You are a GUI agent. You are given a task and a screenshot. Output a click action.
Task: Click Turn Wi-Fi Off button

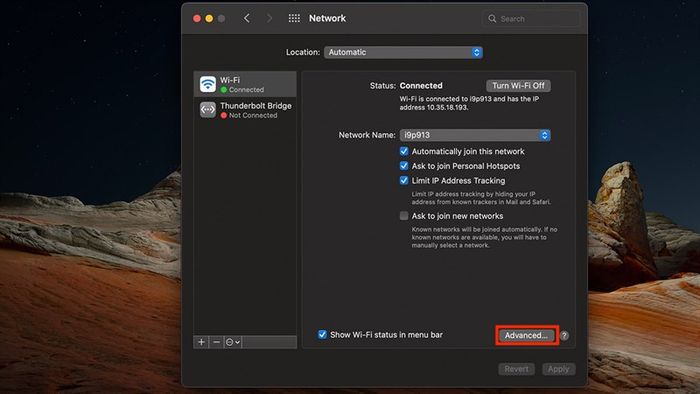pyautogui.click(x=518, y=86)
